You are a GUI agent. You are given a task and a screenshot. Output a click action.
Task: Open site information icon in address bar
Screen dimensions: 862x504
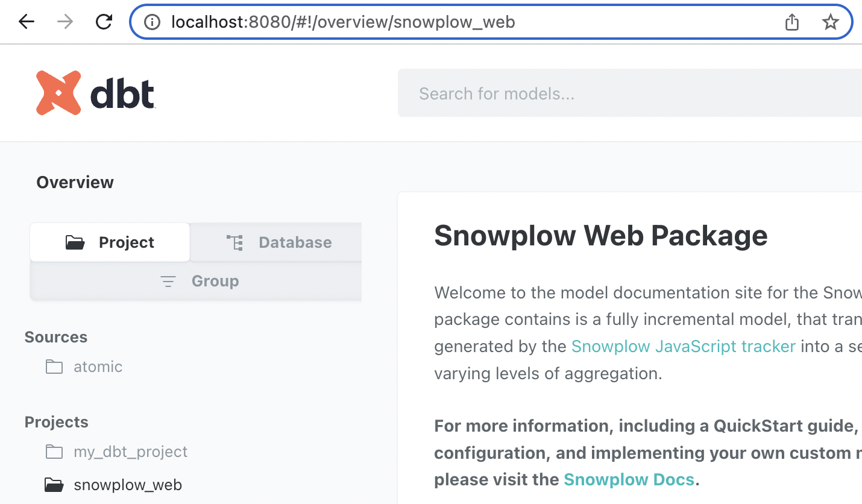(x=152, y=22)
